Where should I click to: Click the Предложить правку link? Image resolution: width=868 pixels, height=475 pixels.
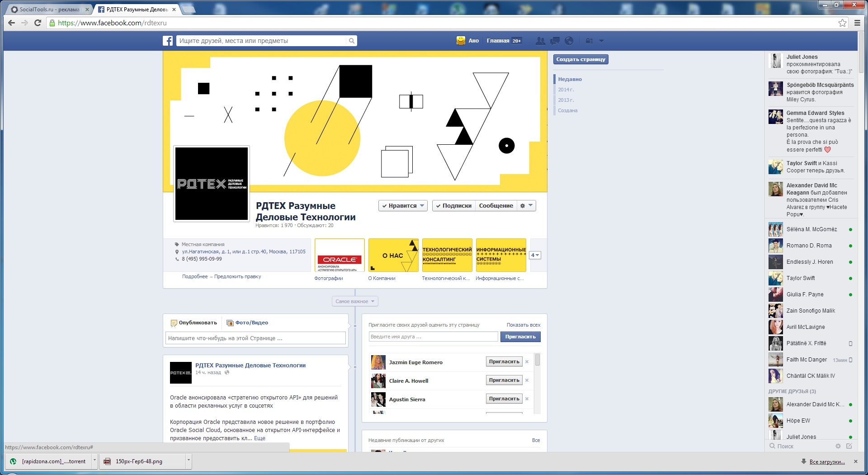pos(237,276)
